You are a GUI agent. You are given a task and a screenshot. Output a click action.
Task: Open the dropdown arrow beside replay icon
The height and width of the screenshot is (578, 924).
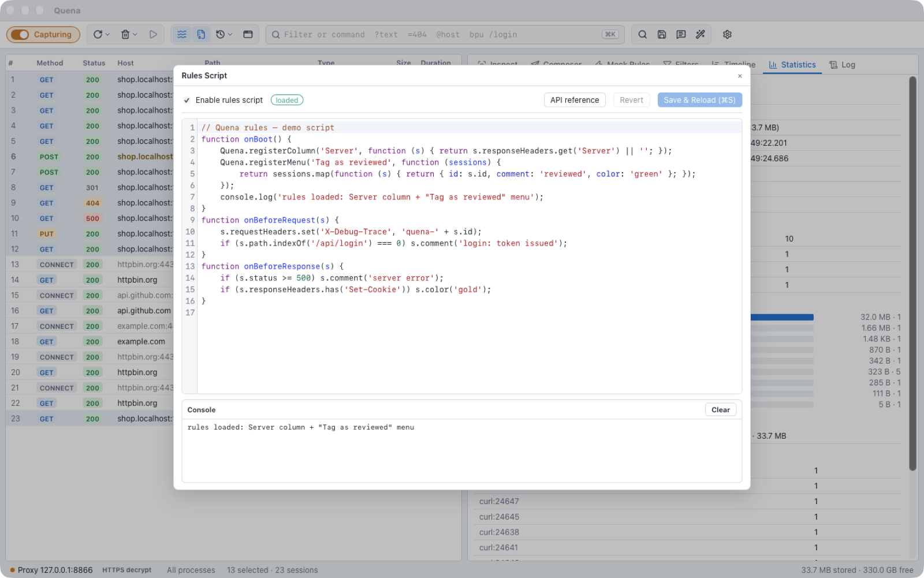pyautogui.click(x=107, y=35)
